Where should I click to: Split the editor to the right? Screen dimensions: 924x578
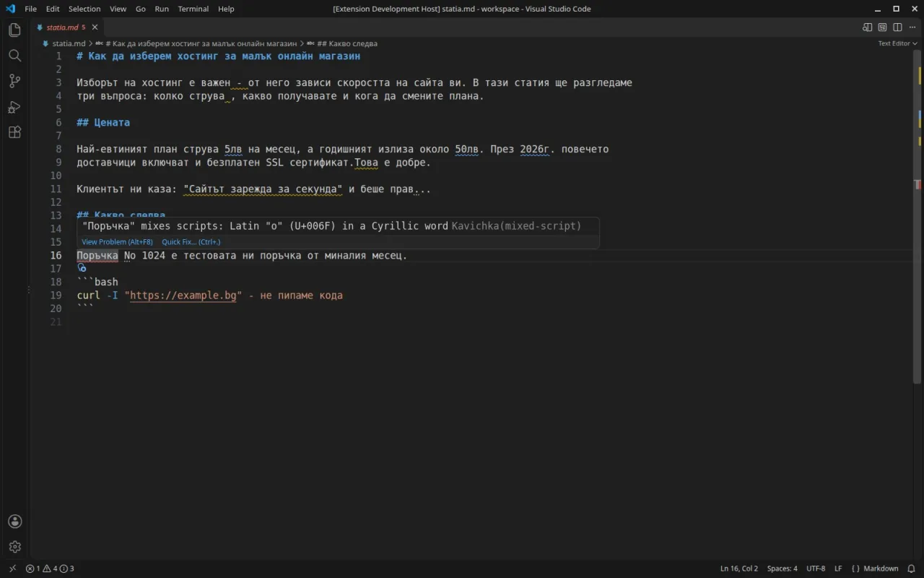click(897, 27)
